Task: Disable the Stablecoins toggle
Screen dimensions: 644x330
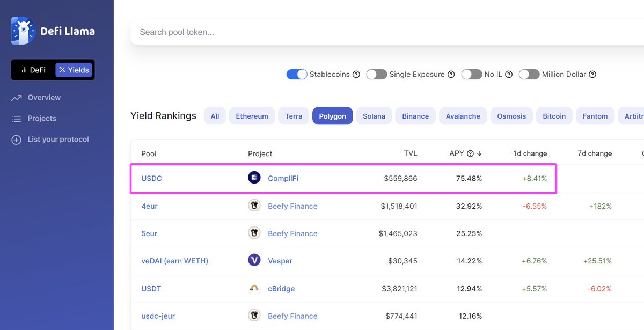Action: click(x=297, y=74)
